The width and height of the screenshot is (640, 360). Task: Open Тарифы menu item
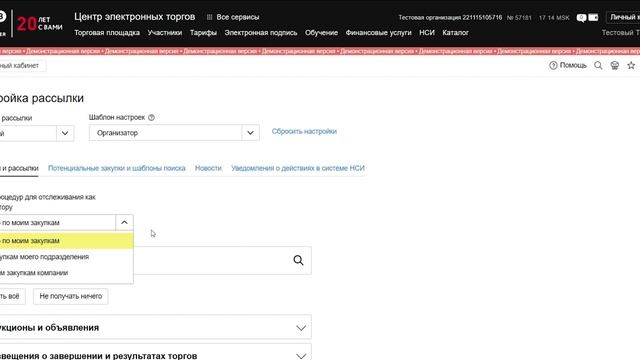[x=203, y=33]
